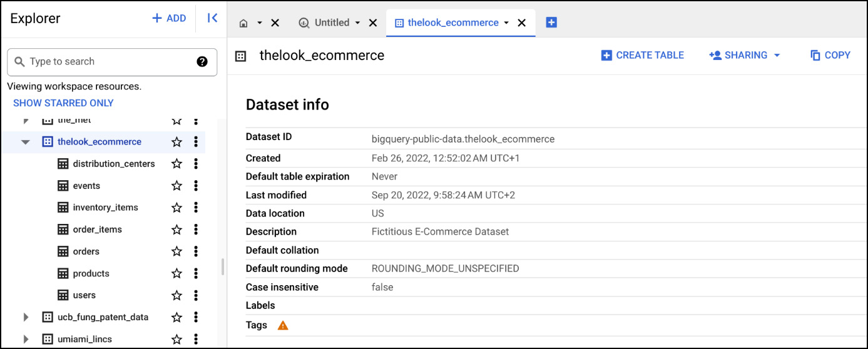868x349 pixels.
Task: Click the Tags warning triangle icon
Action: tap(283, 325)
